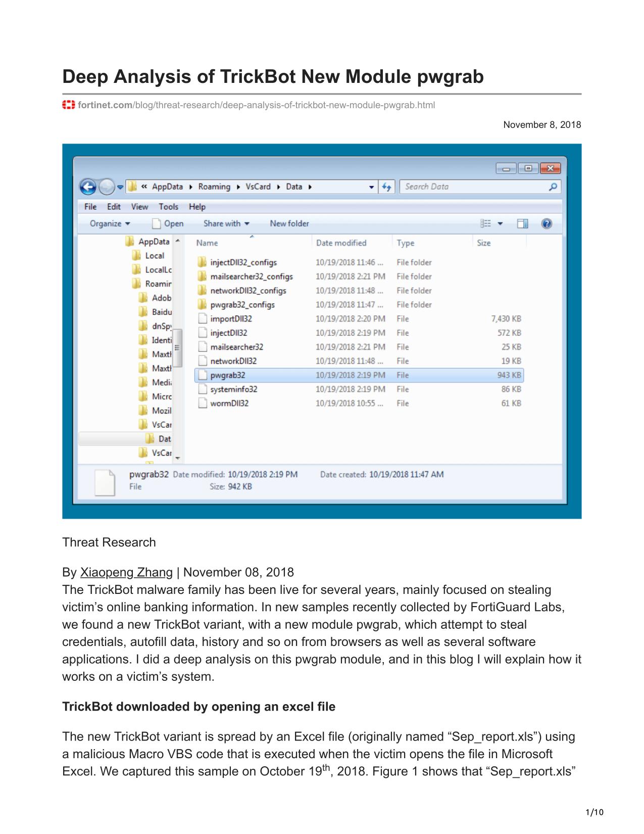644x834 pixels.
Task: Expand the Share with dropdown
Action: tap(226, 223)
